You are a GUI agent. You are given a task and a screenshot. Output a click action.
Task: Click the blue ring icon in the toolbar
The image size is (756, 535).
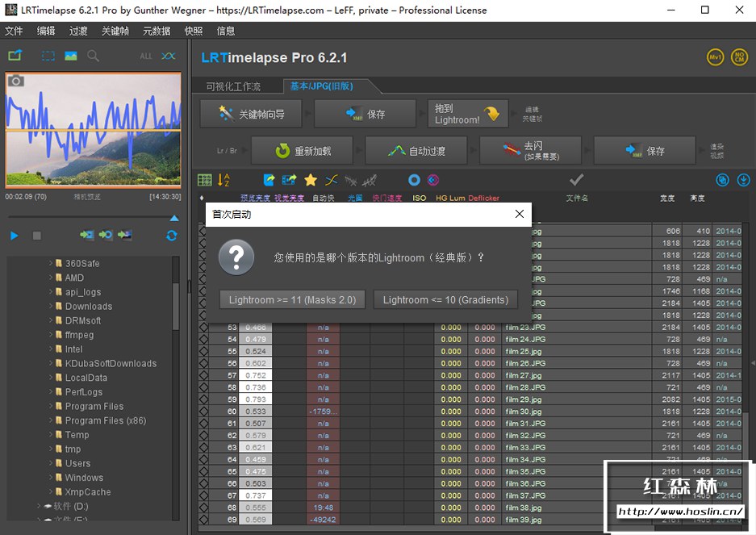coord(414,181)
